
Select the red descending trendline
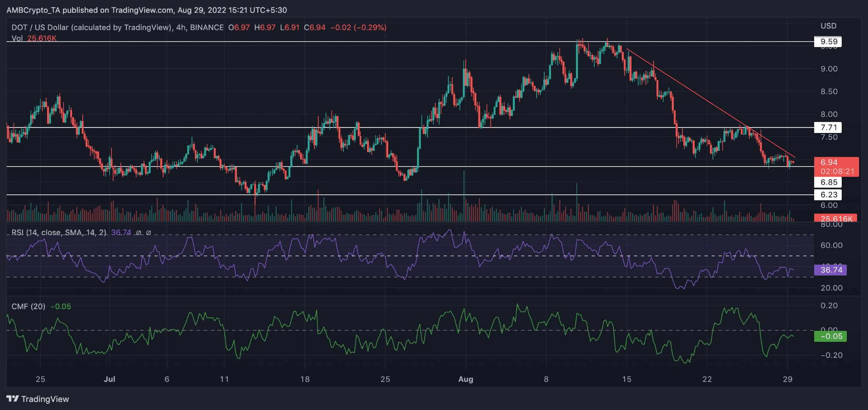(711, 103)
